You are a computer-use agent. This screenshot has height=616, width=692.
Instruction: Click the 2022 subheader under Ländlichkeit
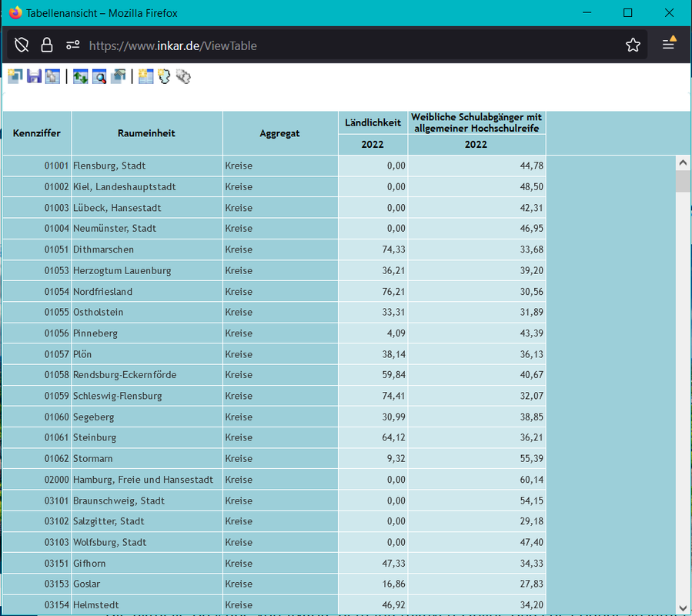click(x=373, y=145)
